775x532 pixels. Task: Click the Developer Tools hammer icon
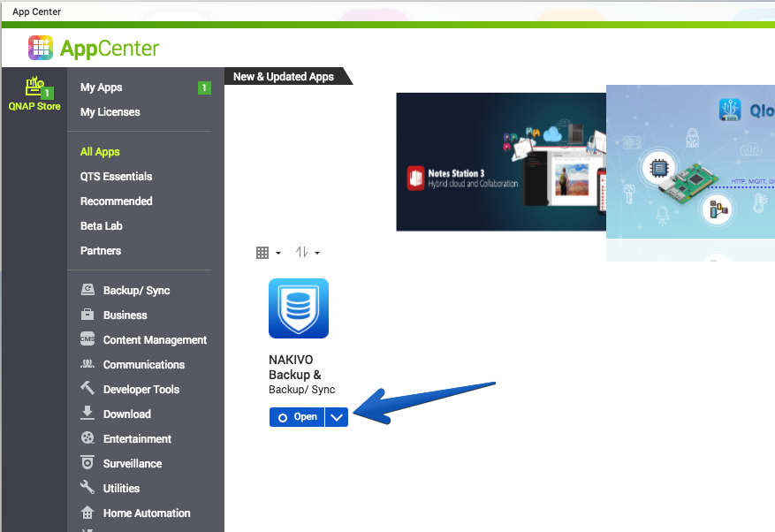click(87, 388)
